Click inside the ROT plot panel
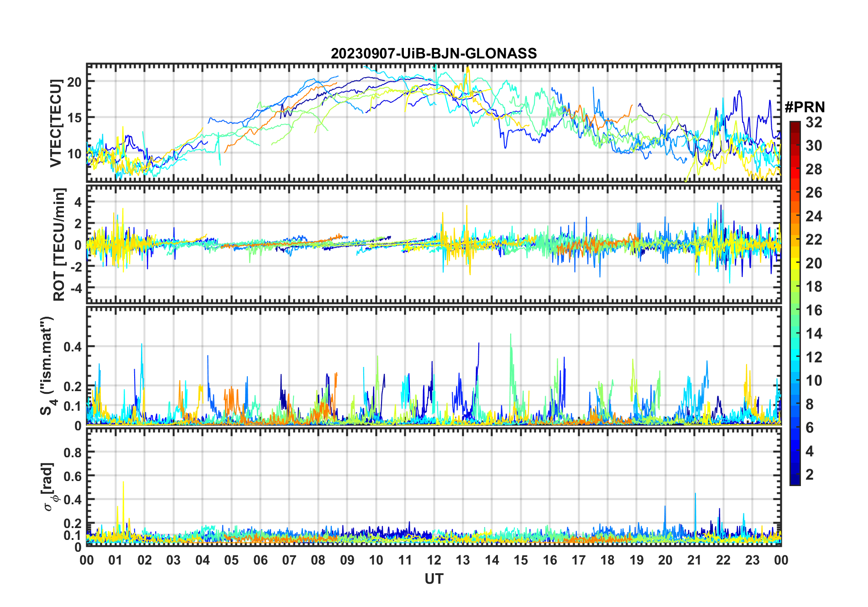The height and width of the screenshot is (607, 868). pos(434,244)
